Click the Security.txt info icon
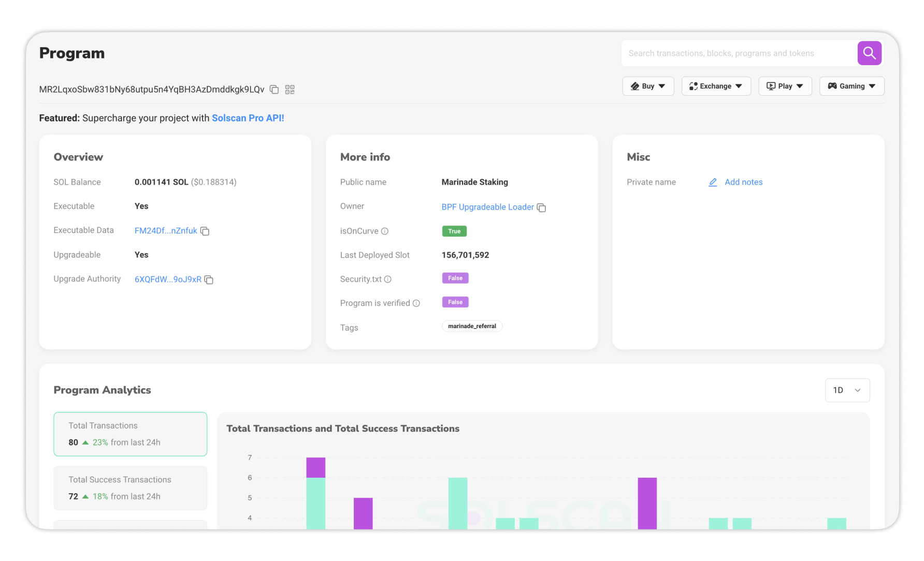 (388, 279)
